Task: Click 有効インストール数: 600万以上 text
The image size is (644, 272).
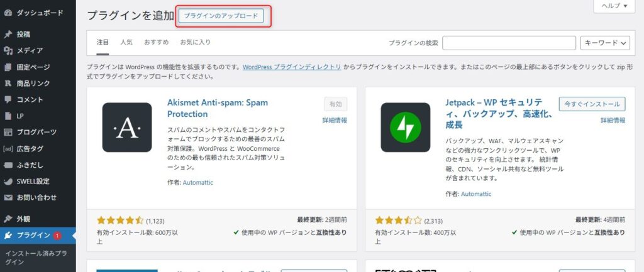Action: coord(137,237)
